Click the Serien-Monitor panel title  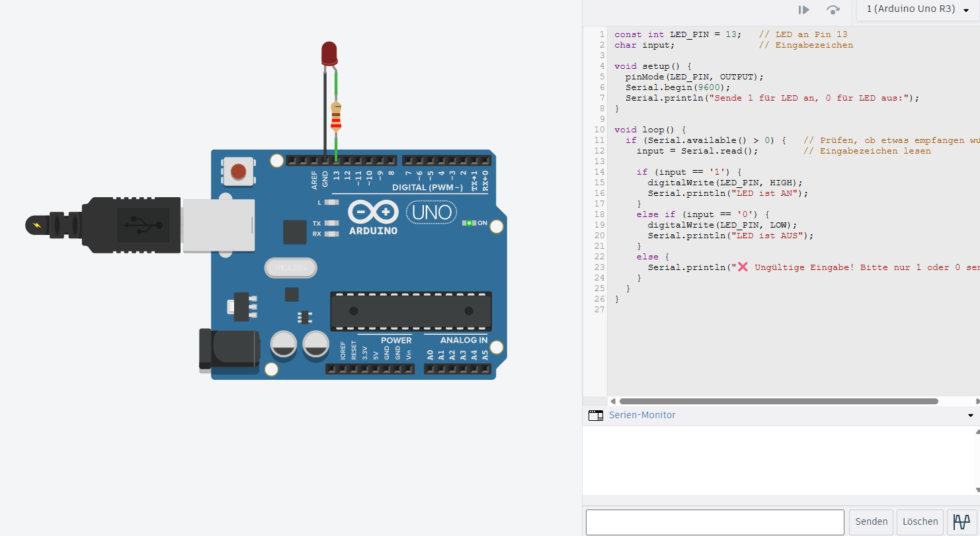[642, 415]
